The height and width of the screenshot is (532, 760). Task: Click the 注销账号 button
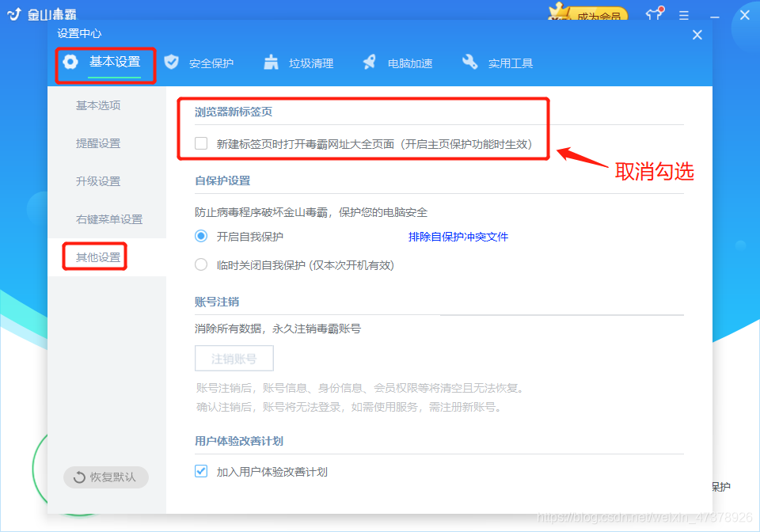[x=234, y=358]
